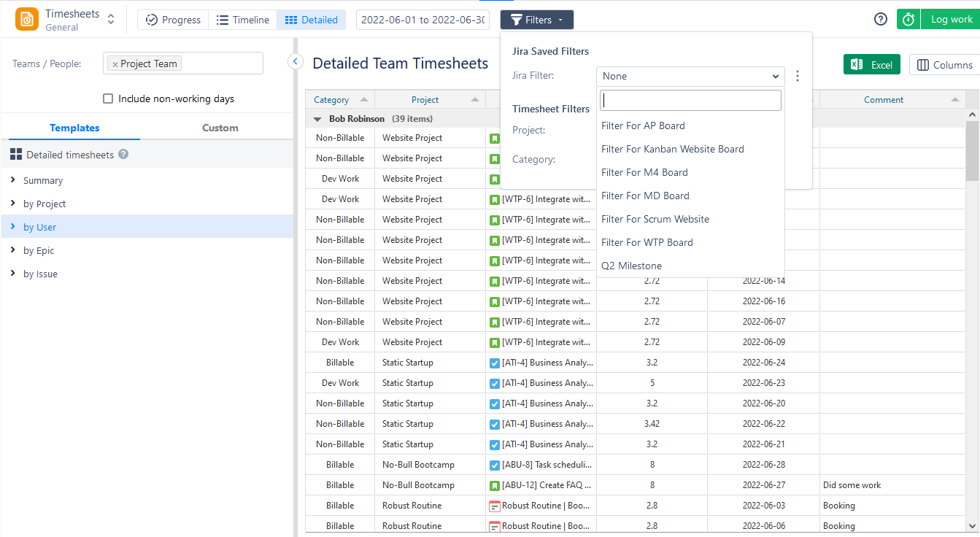The width and height of the screenshot is (980, 537).
Task: Click the 'Detailed Team Timesheets' heading
Action: [401, 63]
